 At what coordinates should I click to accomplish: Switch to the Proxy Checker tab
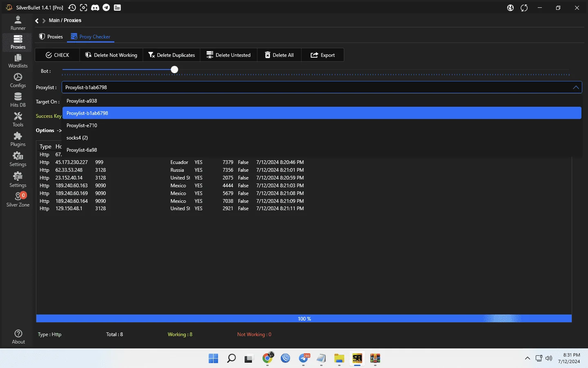[91, 37]
